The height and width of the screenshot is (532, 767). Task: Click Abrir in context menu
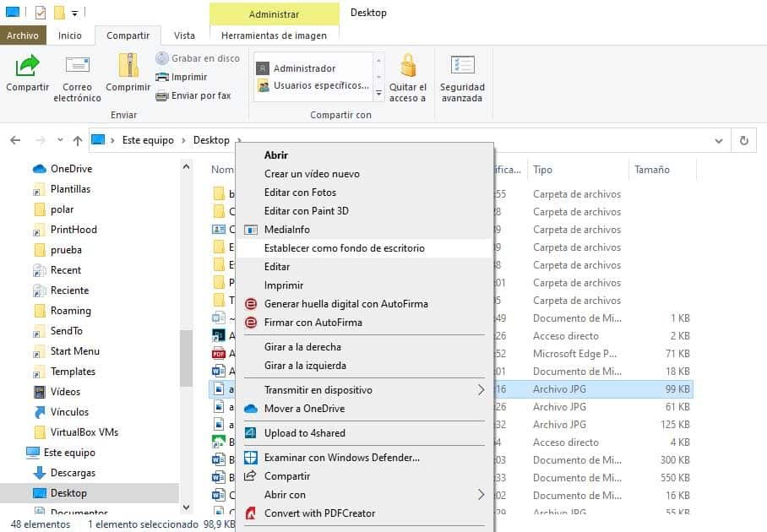pos(364,155)
